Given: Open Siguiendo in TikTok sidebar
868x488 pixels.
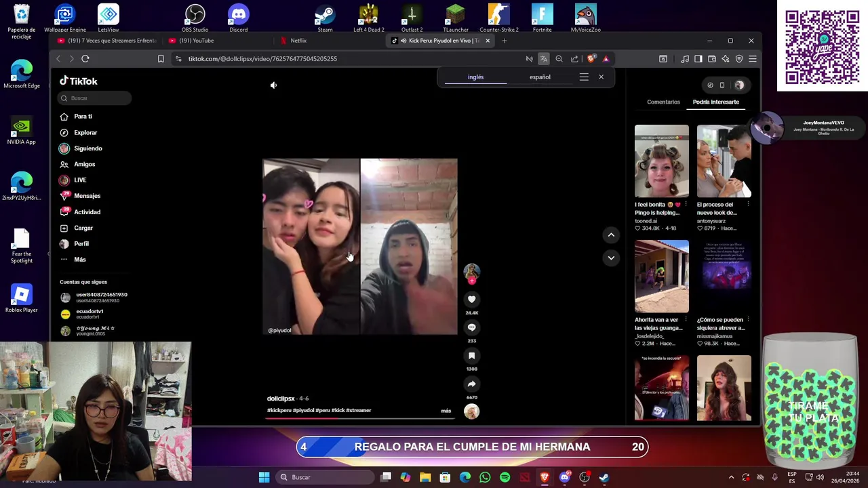Looking at the screenshot, I should pyautogui.click(x=87, y=148).
